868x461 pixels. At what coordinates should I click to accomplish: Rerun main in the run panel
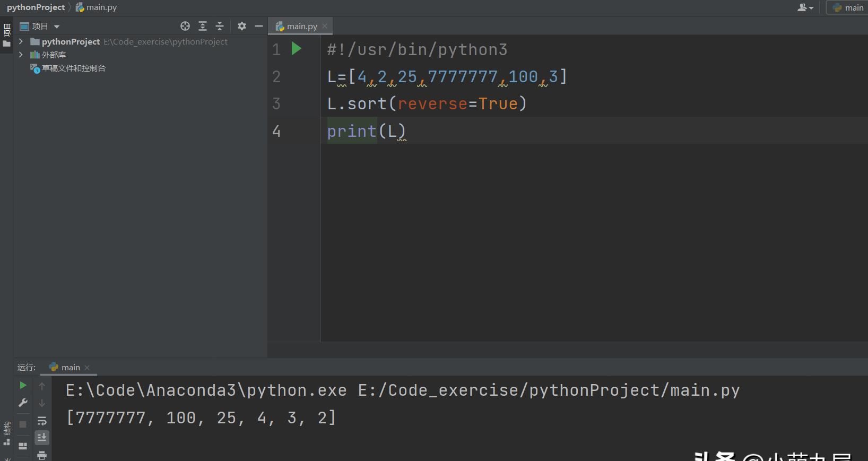(23, 385)
